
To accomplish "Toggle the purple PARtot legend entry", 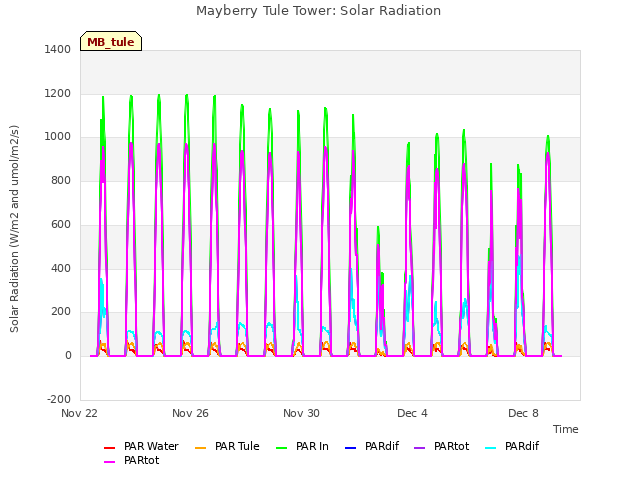I will tap(441, 447).
